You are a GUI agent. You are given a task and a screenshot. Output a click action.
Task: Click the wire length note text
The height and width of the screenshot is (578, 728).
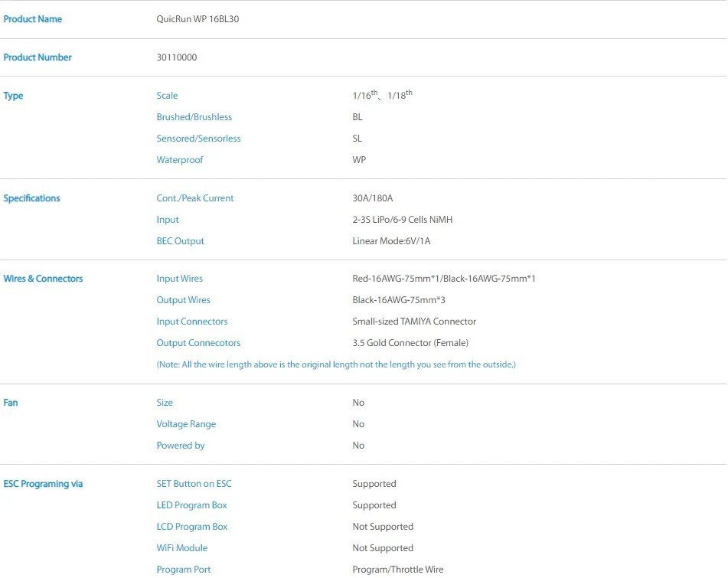click(336, 364)
